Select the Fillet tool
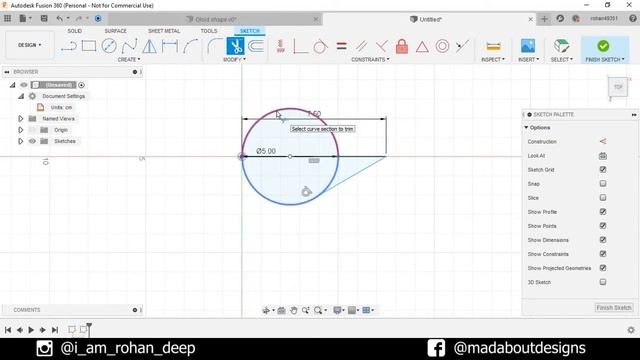The height and width of the screenshot is (360, 640). 215,46
